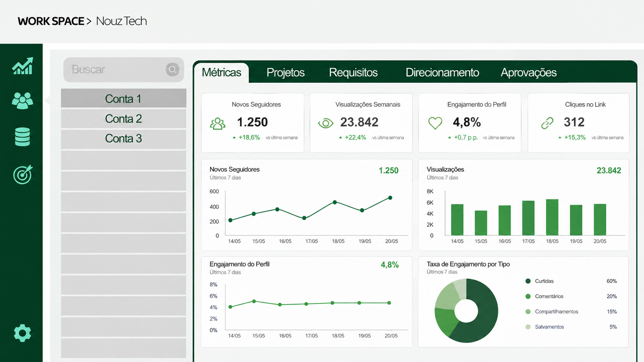The image size is (644, 362).
Task: Click the 18/05 bar in Visualizações chart
Action: (x=552, y=217)
